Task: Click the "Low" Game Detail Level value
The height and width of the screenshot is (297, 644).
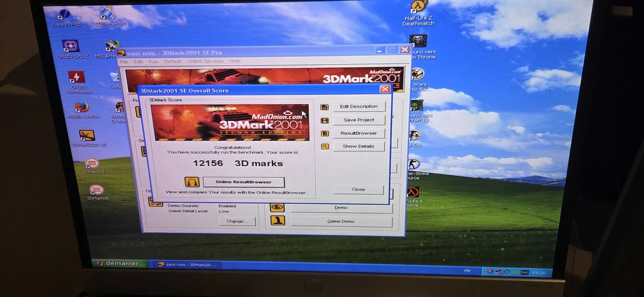Action: pyautogui.click(x=224, y=211)
